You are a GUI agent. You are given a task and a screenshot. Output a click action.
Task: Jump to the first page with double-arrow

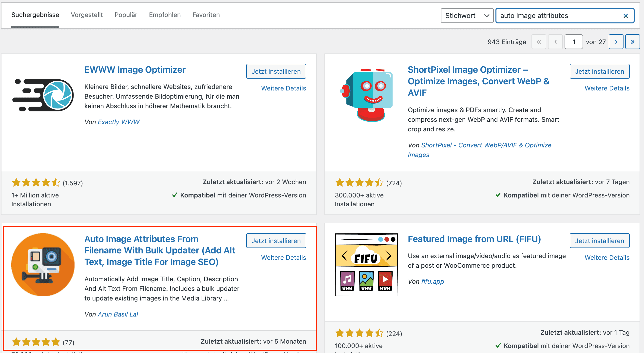539,41
